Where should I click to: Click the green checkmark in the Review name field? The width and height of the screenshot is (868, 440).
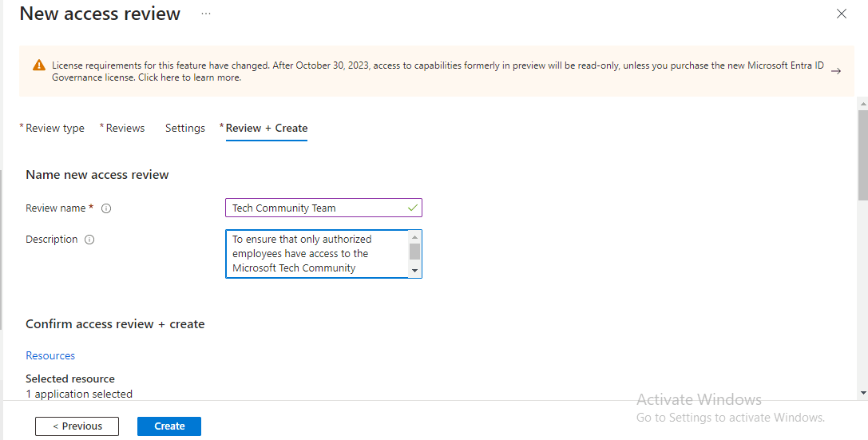click(412, 208)
